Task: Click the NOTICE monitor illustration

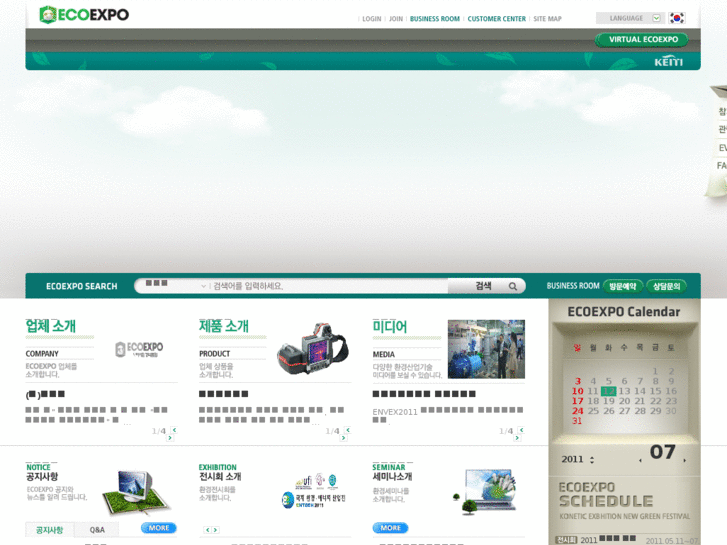Action: (x=135, y=493)
